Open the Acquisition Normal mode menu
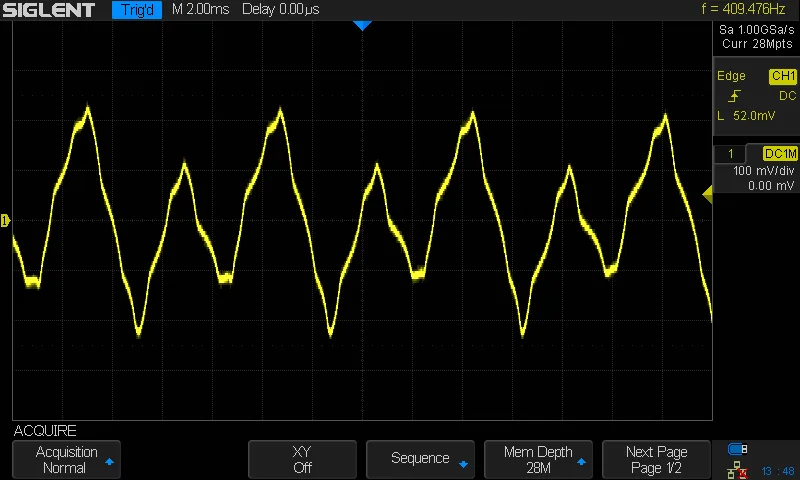The image size is (800, 480). [x=66, y=460]
